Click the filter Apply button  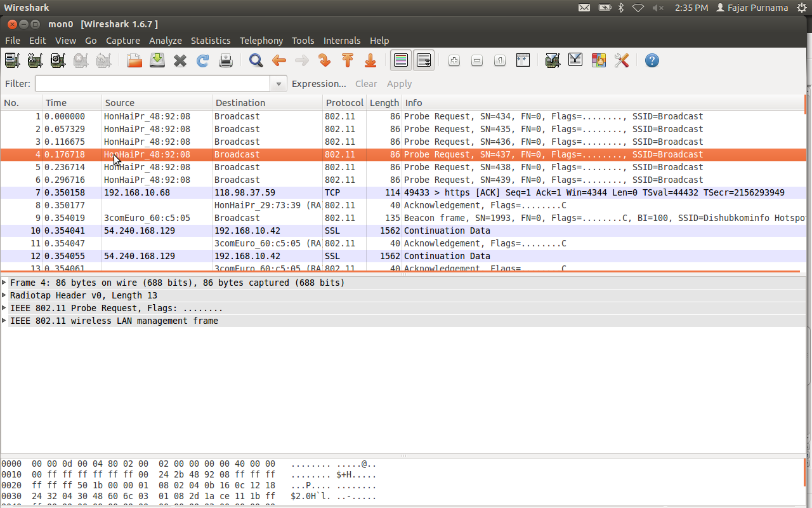400,84
